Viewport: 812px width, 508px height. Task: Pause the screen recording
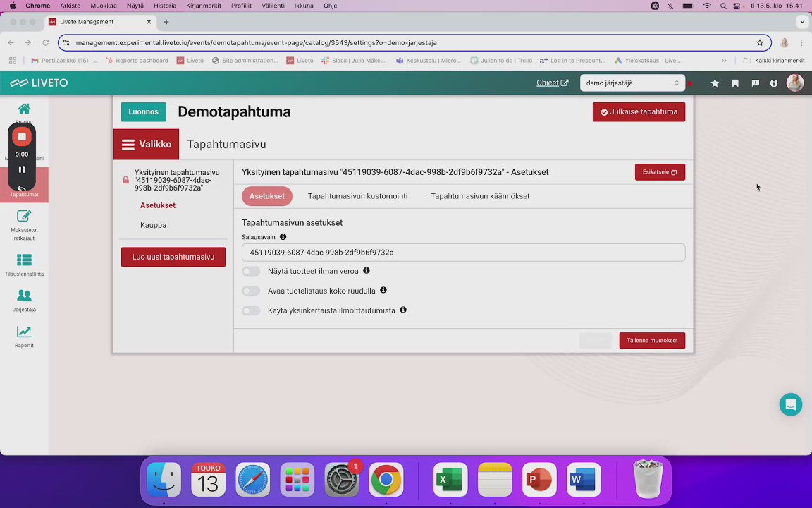(22, 169)
